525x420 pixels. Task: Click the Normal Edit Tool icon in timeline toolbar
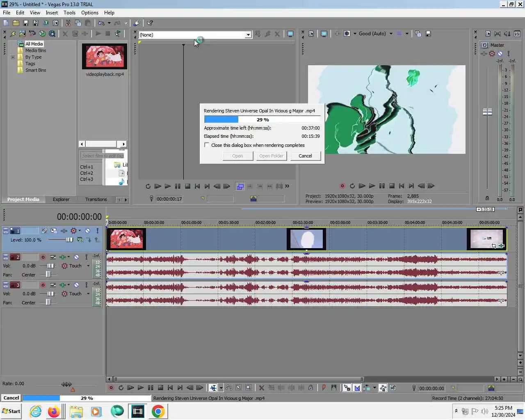click(213, 388)
